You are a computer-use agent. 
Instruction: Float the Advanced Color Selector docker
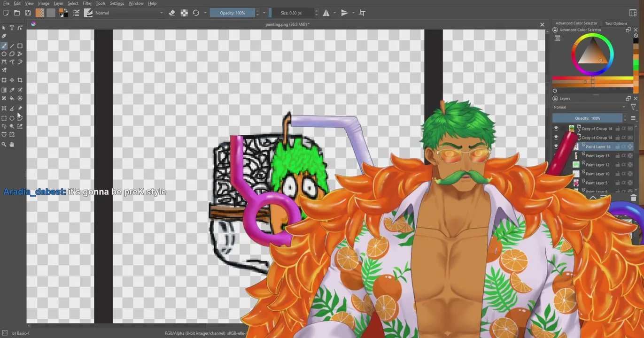(x=628, y=30)
